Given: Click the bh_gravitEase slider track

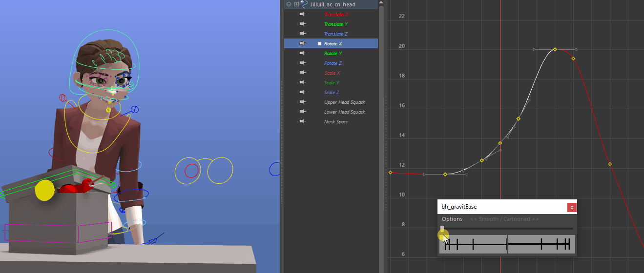Looking at the screenshot, I should (x=507, y=228).
